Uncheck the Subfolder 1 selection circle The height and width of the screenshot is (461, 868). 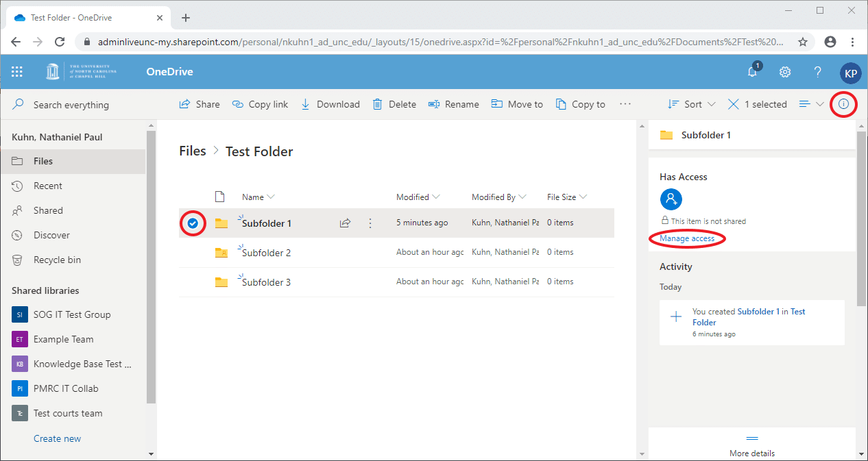tap(193, 223)
